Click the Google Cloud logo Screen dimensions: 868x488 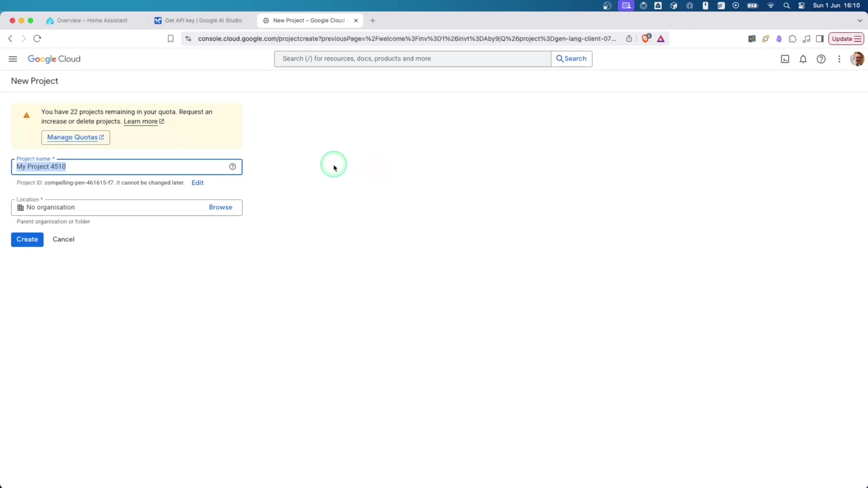tap(54, 59)
